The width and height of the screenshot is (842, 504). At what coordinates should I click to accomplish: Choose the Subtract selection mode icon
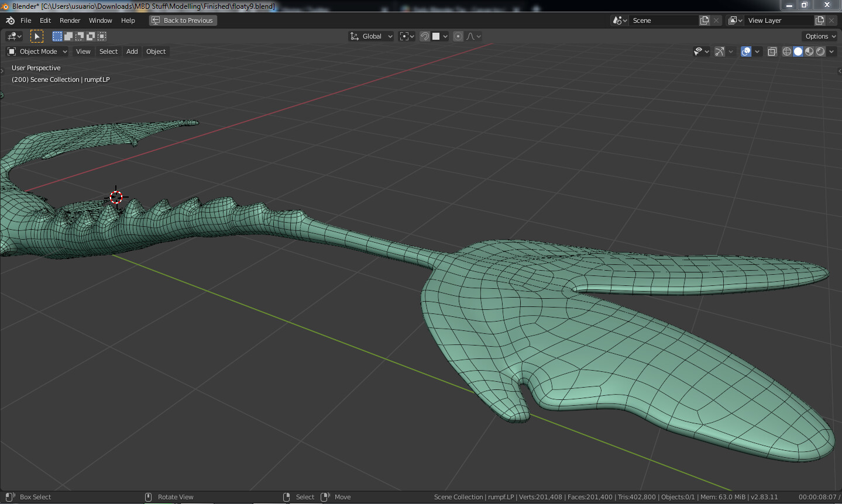(80, 36)
